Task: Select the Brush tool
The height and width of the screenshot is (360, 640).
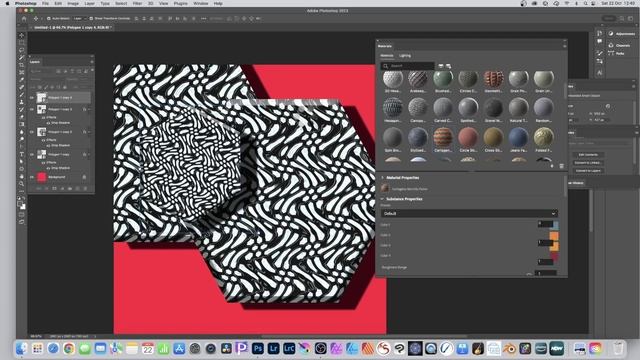Action: click(x=22, y=95)
